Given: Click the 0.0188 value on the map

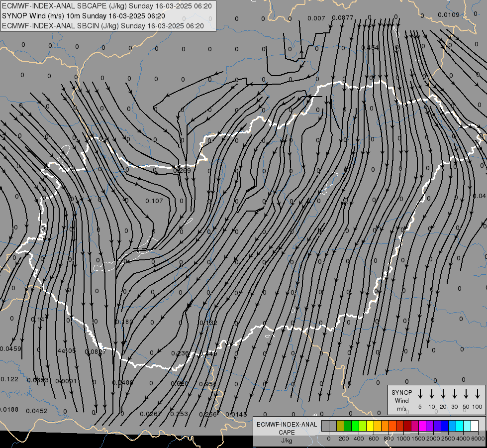Looking at the screenshot, I should click(x=8, y=410).
